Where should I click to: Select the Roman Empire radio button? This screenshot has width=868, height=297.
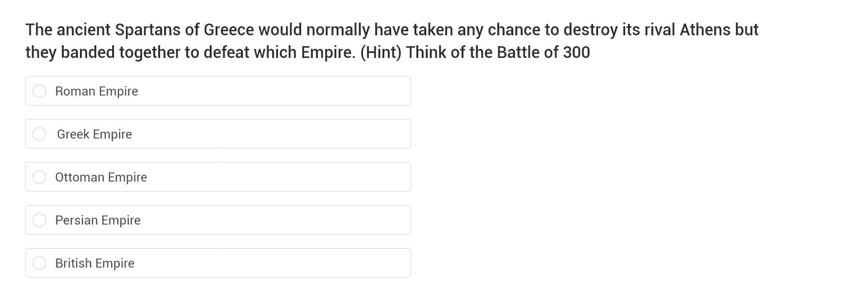(39, 91)
